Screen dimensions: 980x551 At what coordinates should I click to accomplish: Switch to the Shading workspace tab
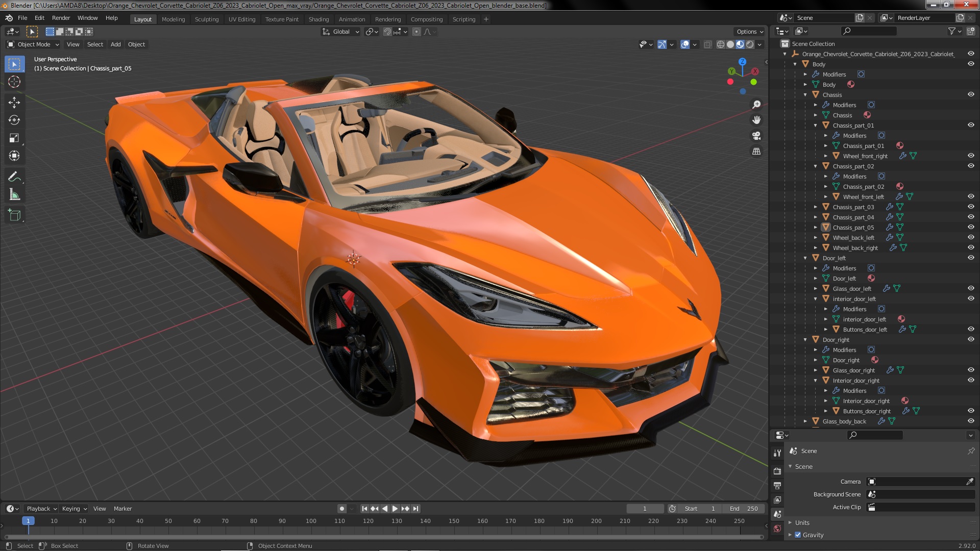(x=318, y=19)
